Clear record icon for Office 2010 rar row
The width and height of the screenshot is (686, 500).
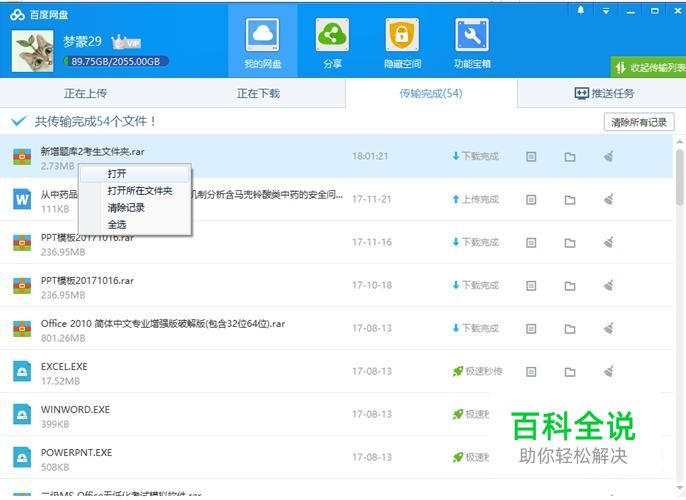point(609,328)
